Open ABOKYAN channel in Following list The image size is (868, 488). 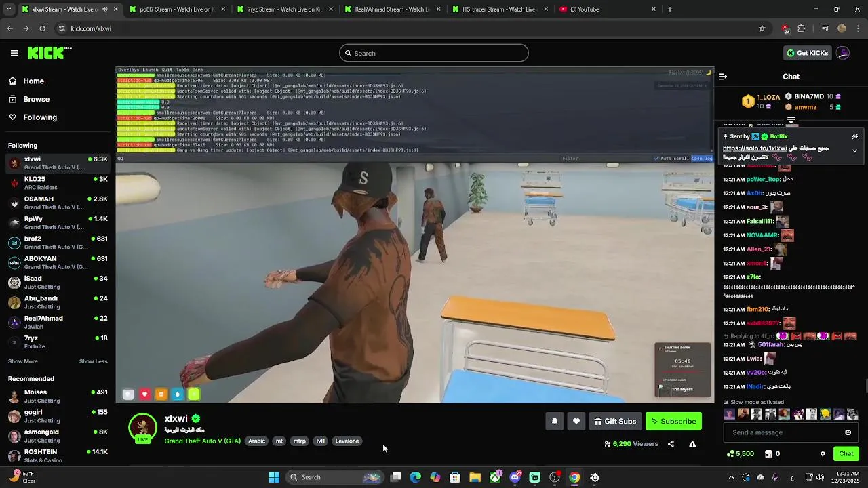(x=58, y=262)
